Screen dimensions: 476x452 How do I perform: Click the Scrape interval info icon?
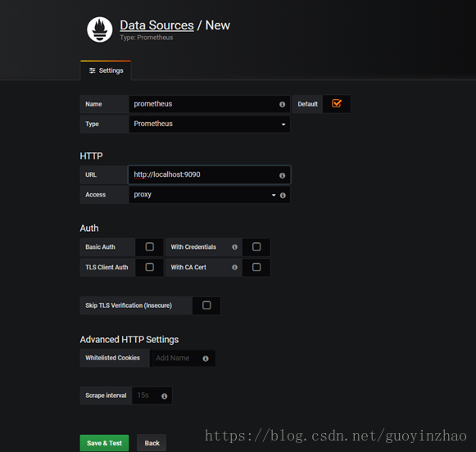click(164, 395)
